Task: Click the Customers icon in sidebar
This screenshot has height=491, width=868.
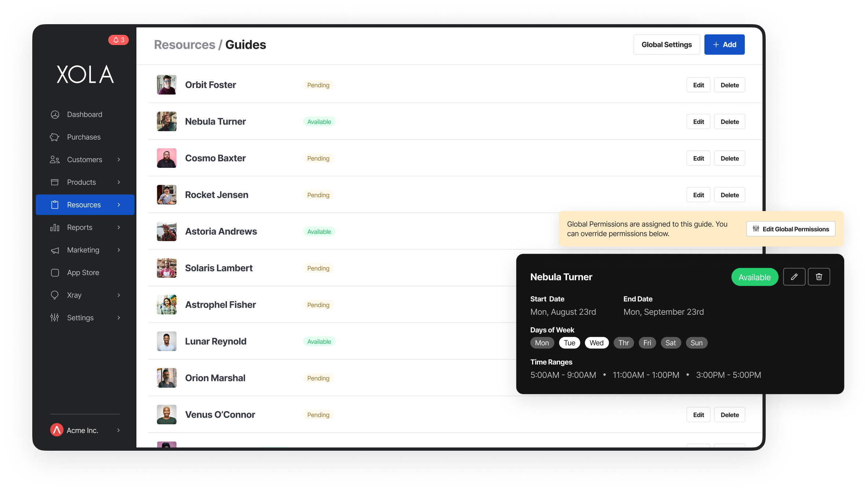Action: 55,159
